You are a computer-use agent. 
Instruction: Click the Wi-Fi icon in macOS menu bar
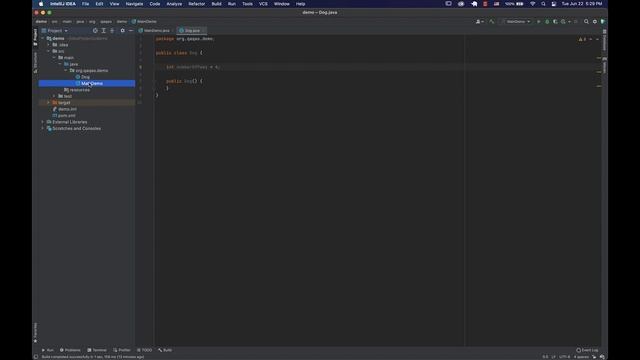533,4
